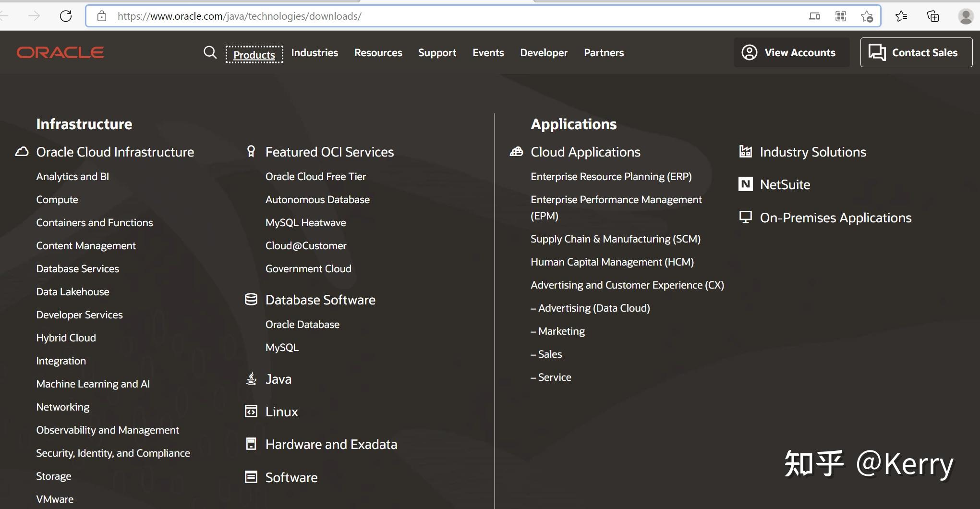Open Enterprise Resource Planning (ERP) link
Screen dimensions: 980x509
611,176
